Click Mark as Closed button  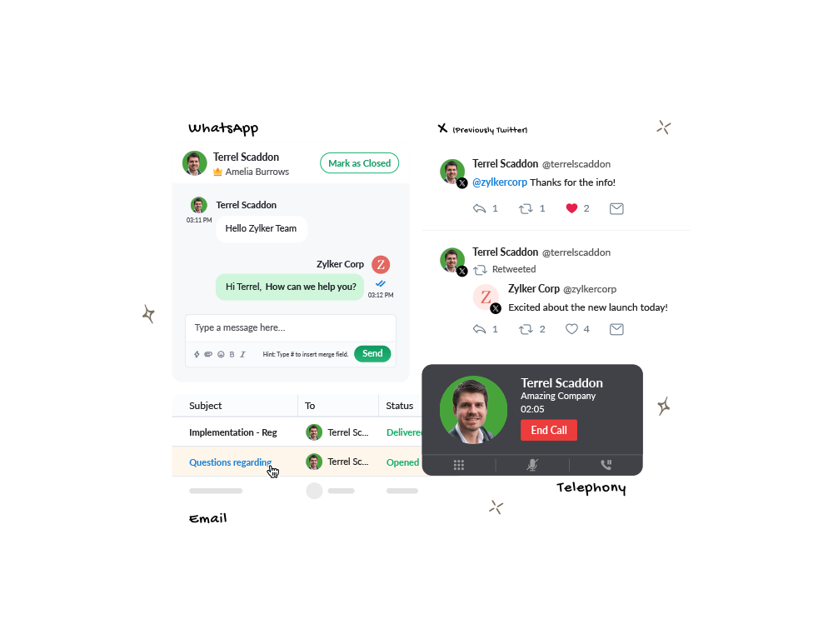click(x=359, y=163)
